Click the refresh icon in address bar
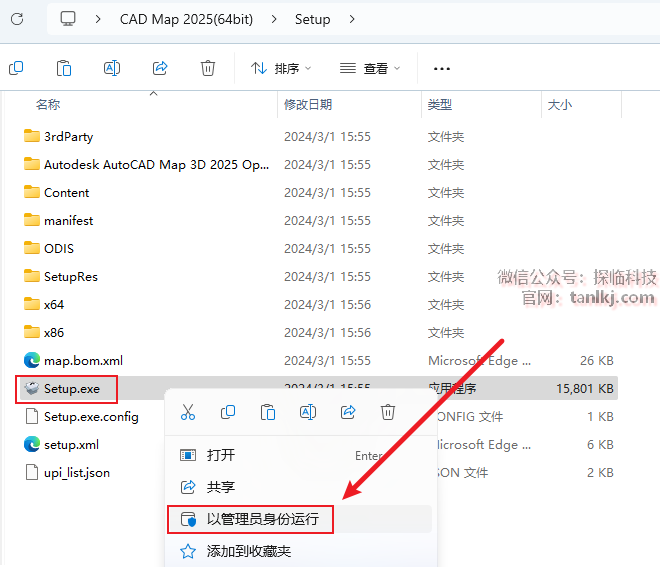Screen dimensions: 660x567 (x=17, y=19)
